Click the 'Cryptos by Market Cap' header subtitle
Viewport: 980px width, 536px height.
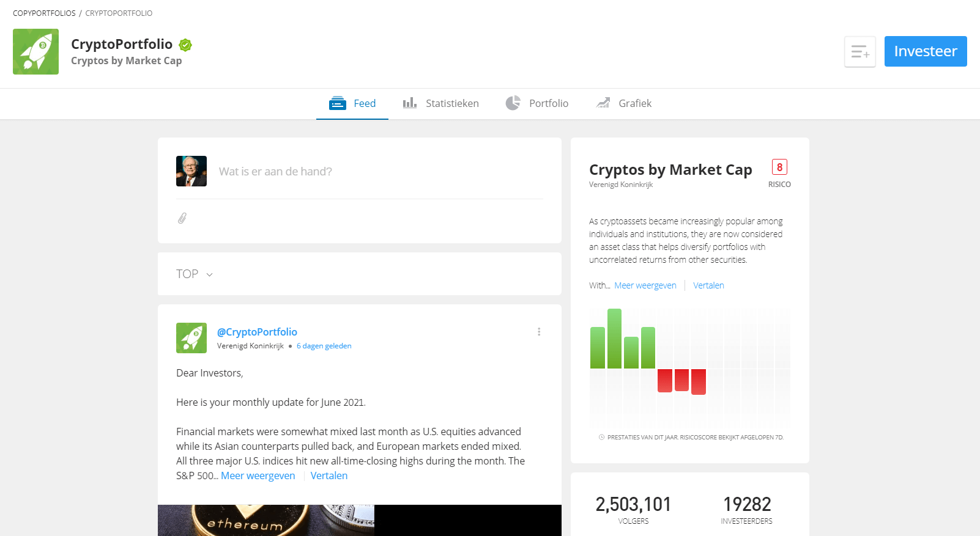click(x=126, y=61)
